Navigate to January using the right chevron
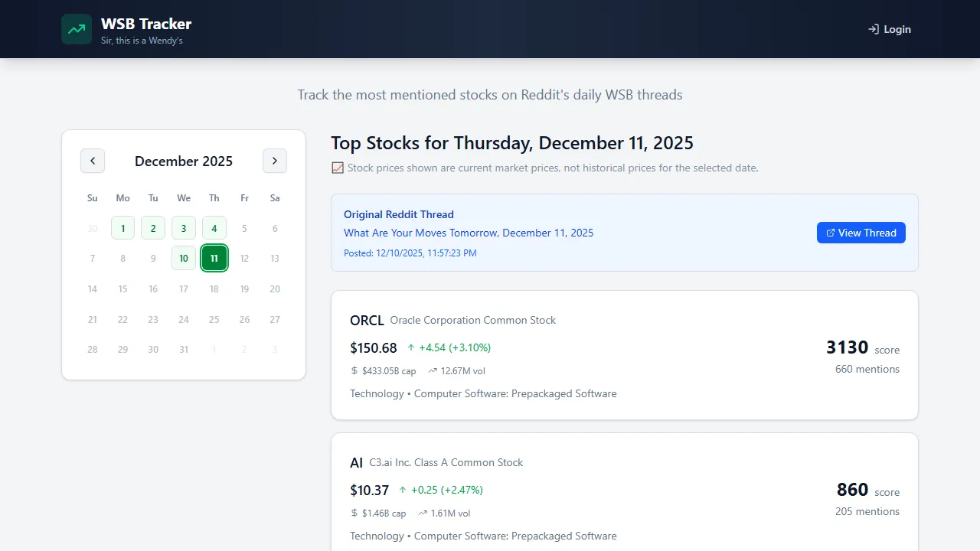This screenshot has width=980, height=551. coord(275,161)
